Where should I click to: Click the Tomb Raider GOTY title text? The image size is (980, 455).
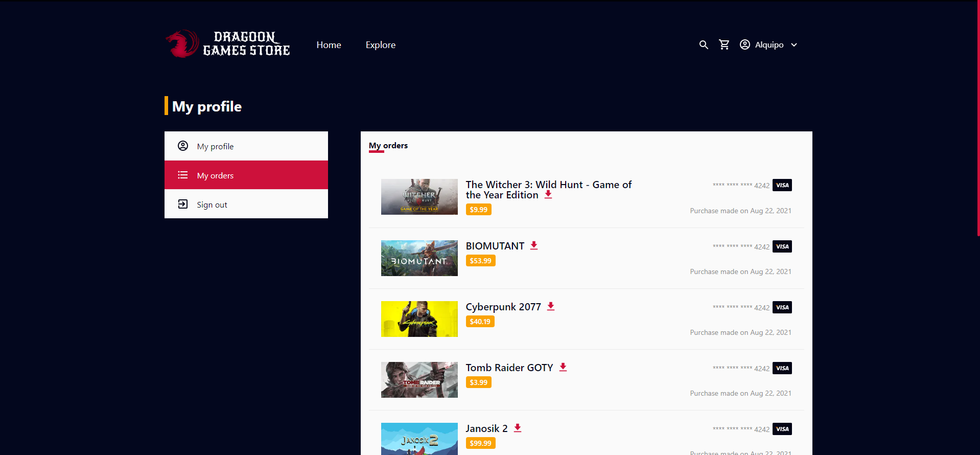(x=509, y=368)
